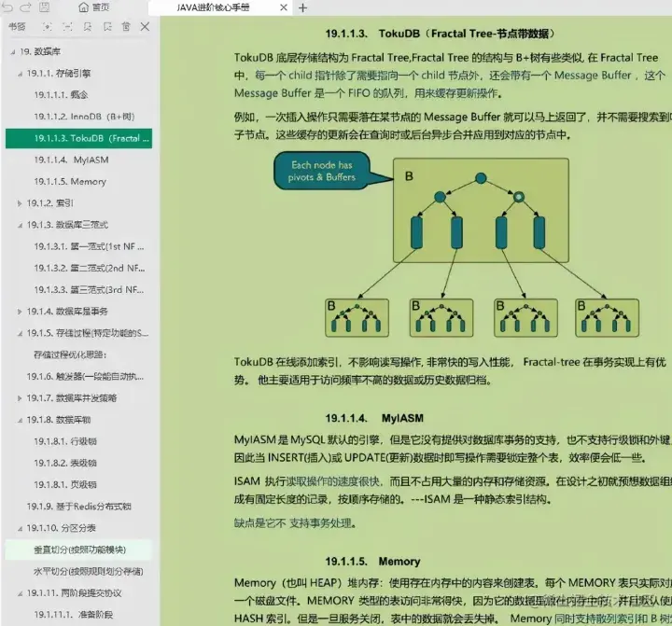Open bookmark 19.1.4. 数据库是事务
This screenshot has height=626, width=672.
click(67, 312)
